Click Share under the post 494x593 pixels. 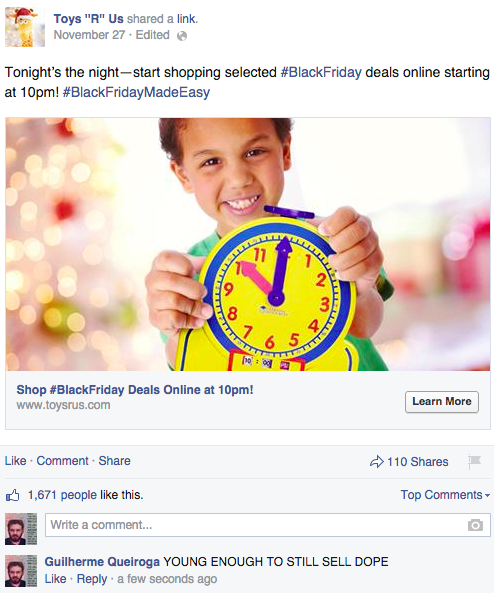114,461
